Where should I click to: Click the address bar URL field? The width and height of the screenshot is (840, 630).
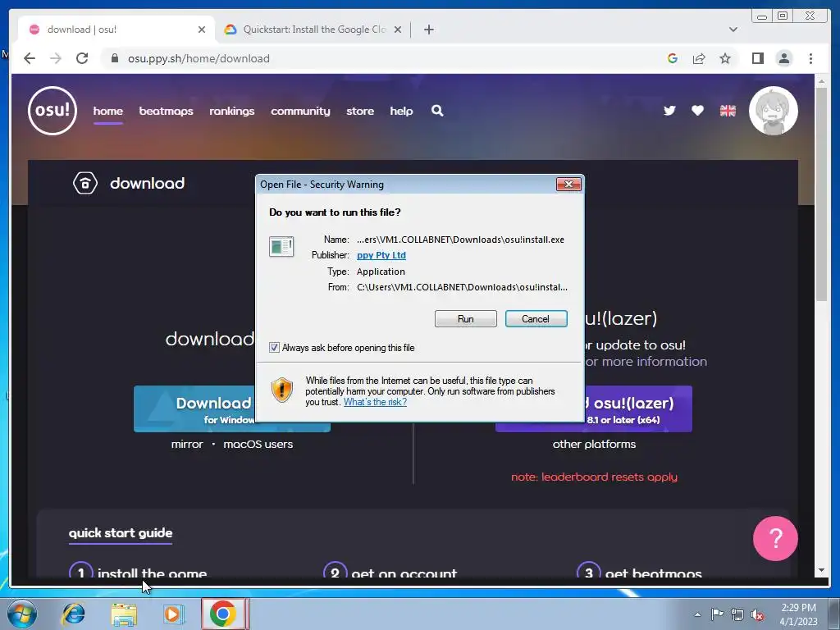click(x=386, y=58)
